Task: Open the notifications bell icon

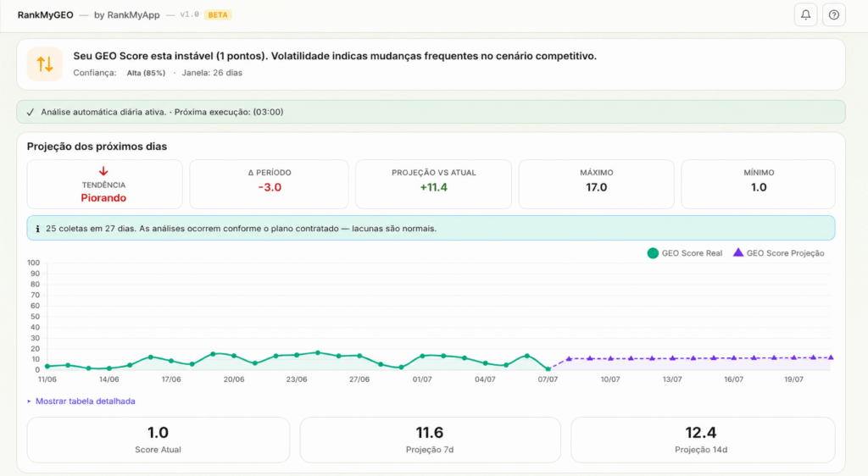Action: point(805,15)
